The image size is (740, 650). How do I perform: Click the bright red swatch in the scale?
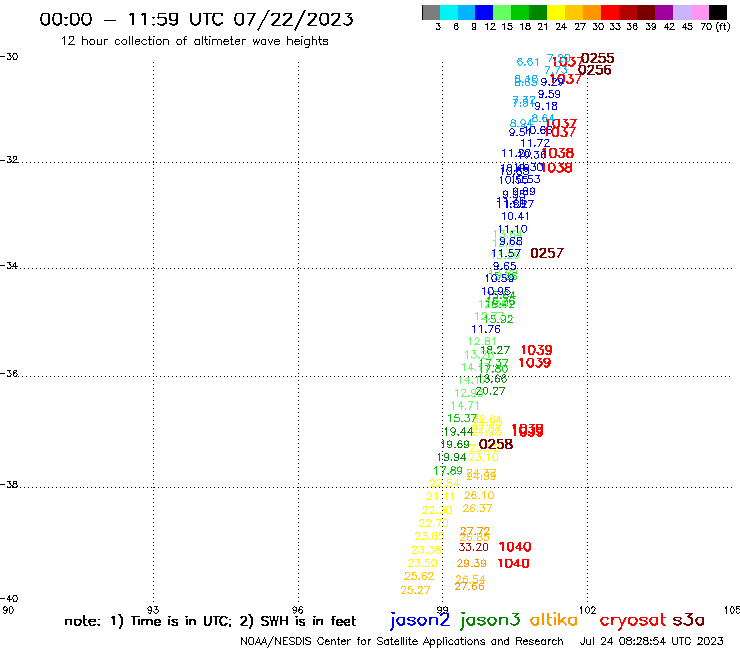[609, 12]
